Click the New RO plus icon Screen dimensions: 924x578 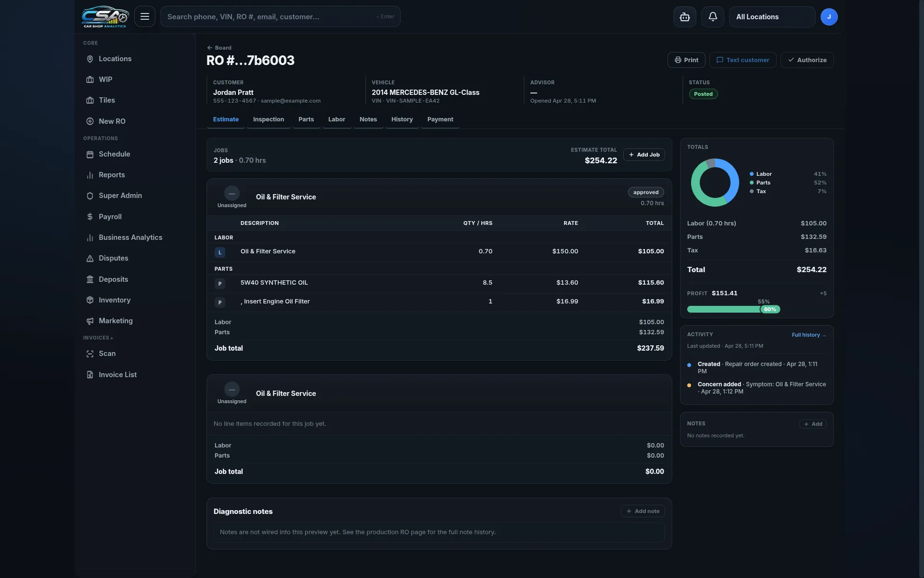pos(90,121)
